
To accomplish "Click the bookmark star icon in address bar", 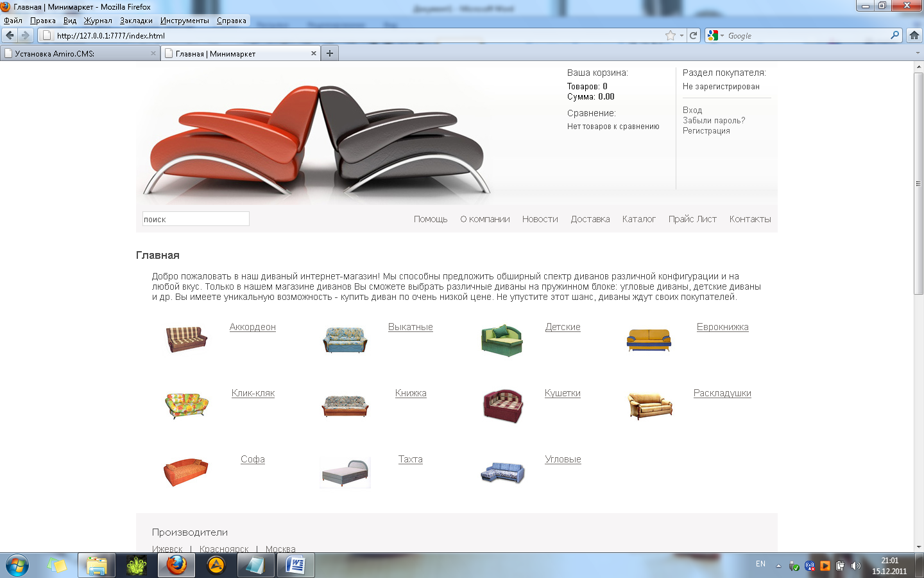I will (671, 35).
